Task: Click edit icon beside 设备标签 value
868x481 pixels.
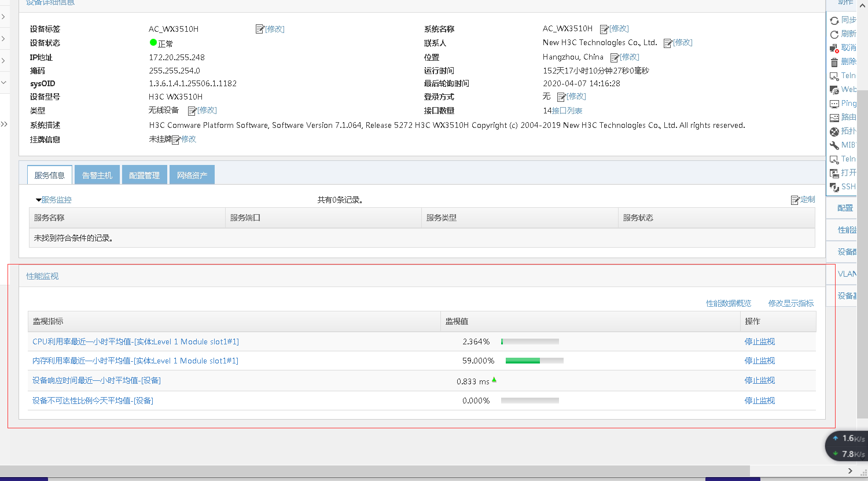Action: pos(260,29)
